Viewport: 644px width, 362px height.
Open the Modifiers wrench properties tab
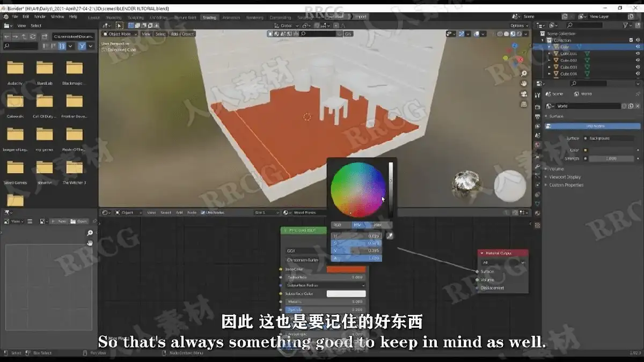tap(537, 167)
